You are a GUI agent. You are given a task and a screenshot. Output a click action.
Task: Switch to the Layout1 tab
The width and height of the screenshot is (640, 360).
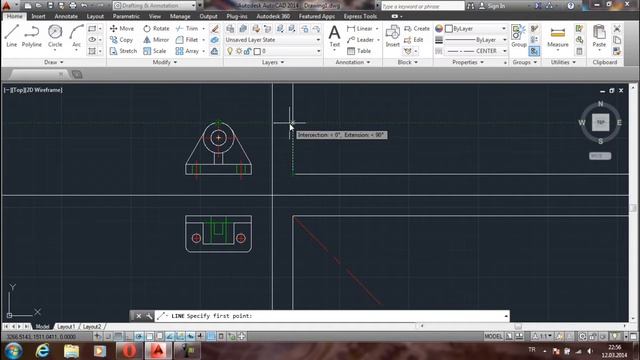click(66, 327)
